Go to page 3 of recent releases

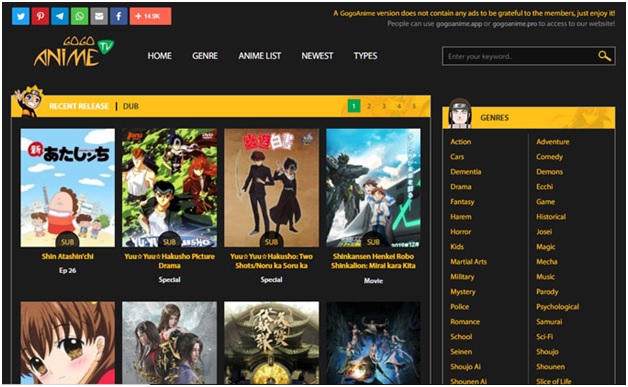[384, 106]
